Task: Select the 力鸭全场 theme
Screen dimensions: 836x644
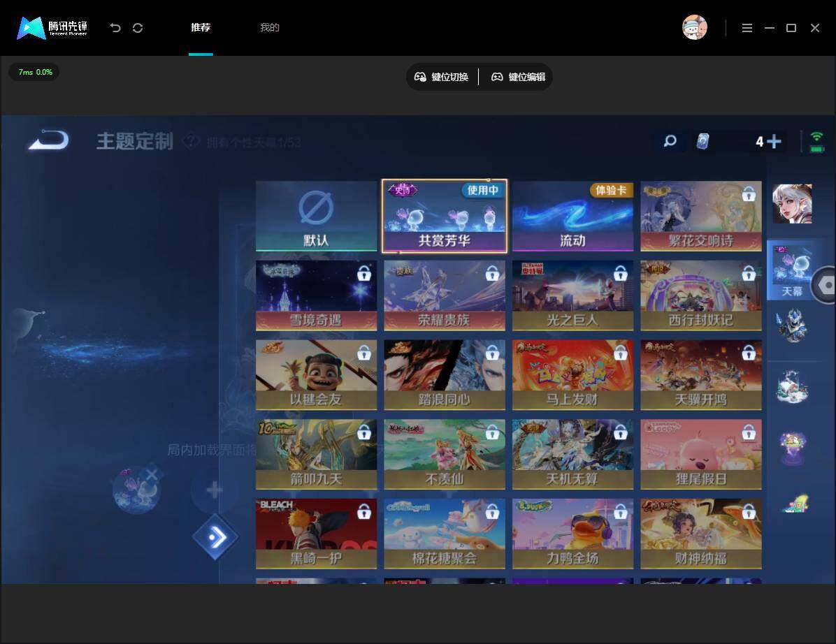Action: click(x=572, y=533)
